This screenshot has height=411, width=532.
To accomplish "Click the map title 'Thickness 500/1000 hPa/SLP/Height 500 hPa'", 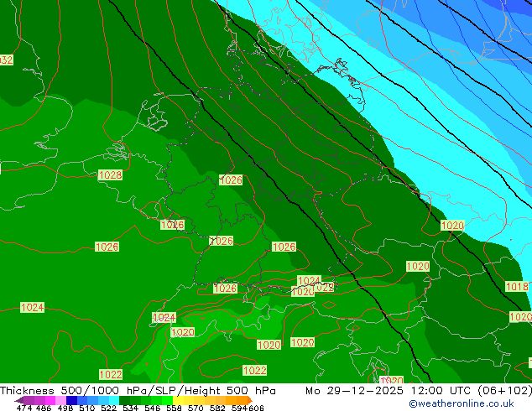I will pyautogui.click(x=138, y=391).
